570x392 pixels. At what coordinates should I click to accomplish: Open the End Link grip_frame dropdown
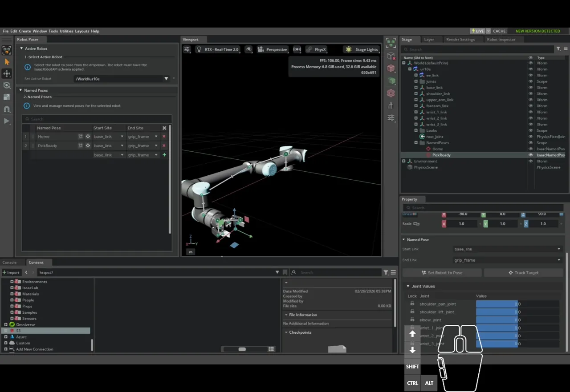(507, 260)
